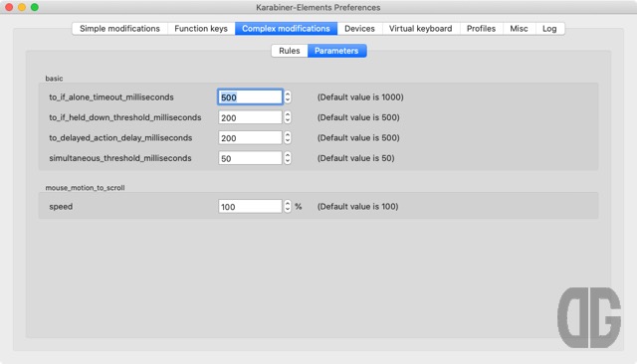Focus the mouse motion speed field
This screenshot has height=364, width=637.
250,206
